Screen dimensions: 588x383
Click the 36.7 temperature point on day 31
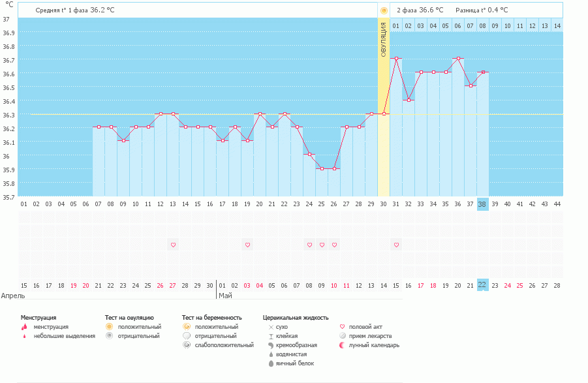396,59
